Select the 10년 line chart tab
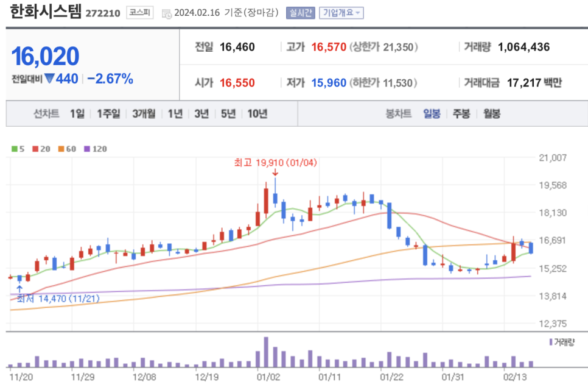This screenshot has width=588, height=387. pos(257,114)
